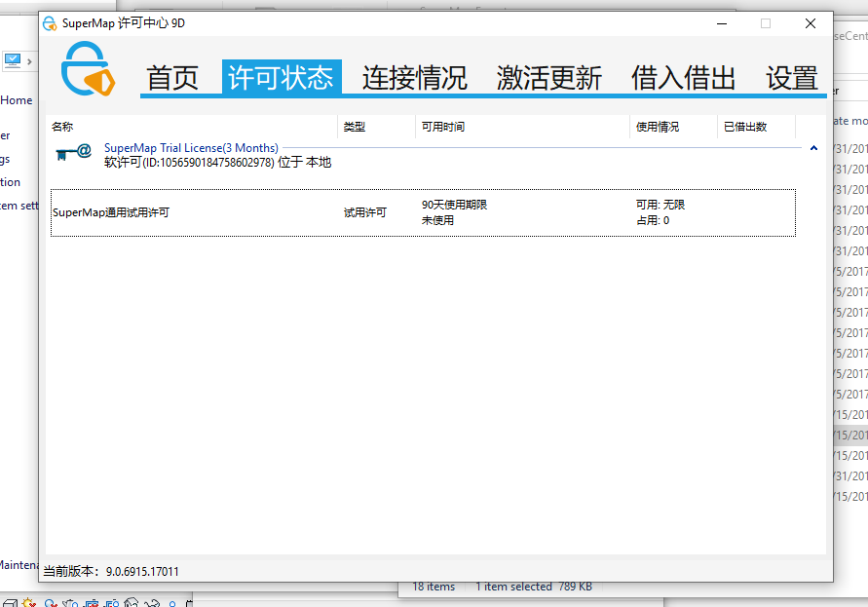Viewport: 868px width, 607px height.
Task: Collapse the SuperMap Trial License group
Action: point(813,148)
